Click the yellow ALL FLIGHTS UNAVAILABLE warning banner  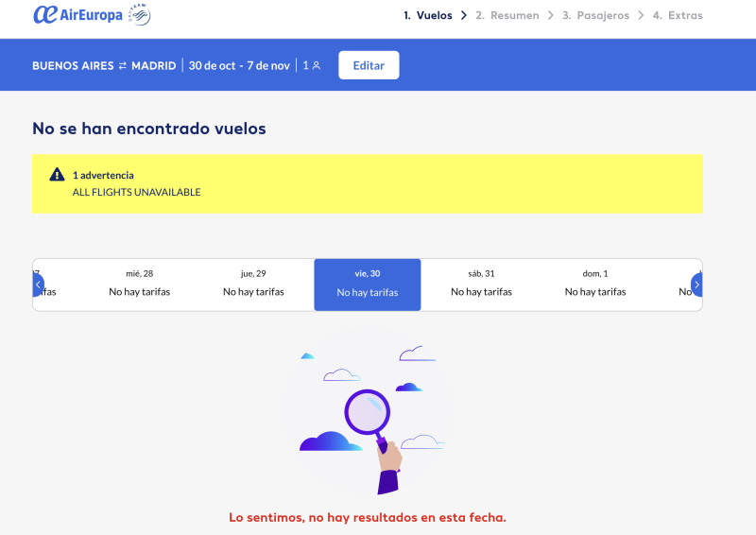pyautogui.click(x=368, y=183)
